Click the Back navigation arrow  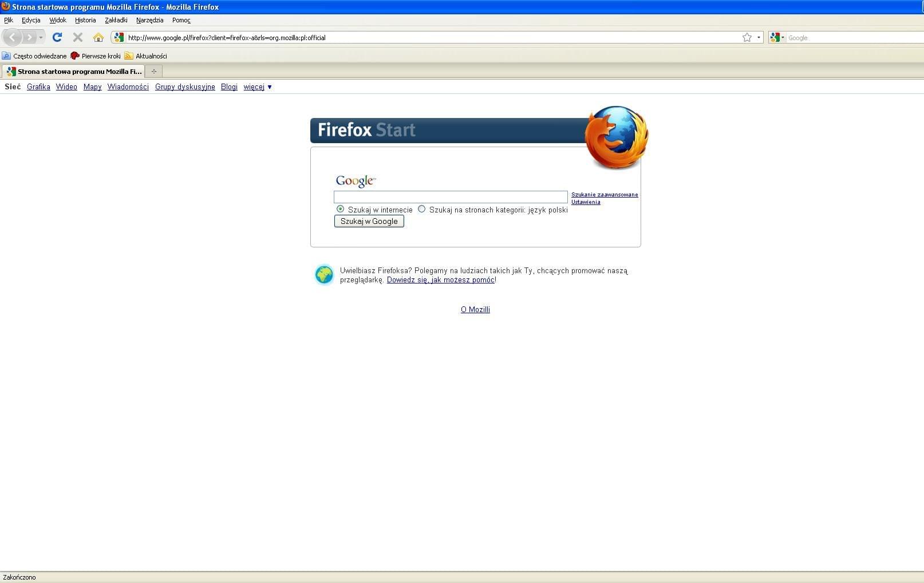13,37
